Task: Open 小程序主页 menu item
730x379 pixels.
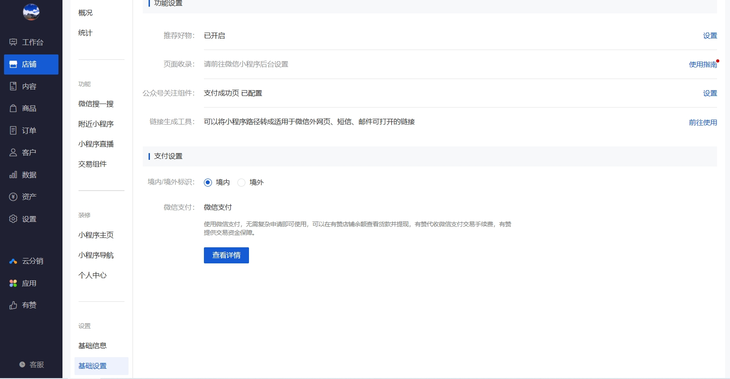Action: click(96, 235)
